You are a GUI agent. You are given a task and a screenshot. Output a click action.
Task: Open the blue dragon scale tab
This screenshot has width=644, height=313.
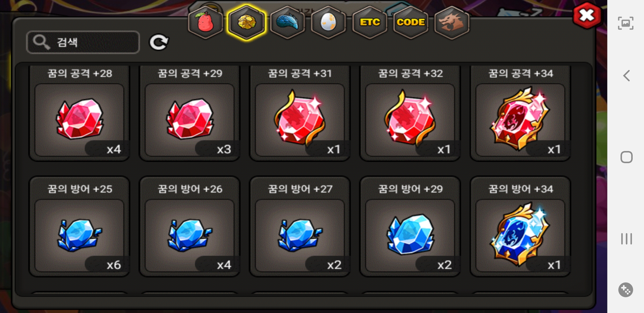pyautogui.click(x=287, y=23)
